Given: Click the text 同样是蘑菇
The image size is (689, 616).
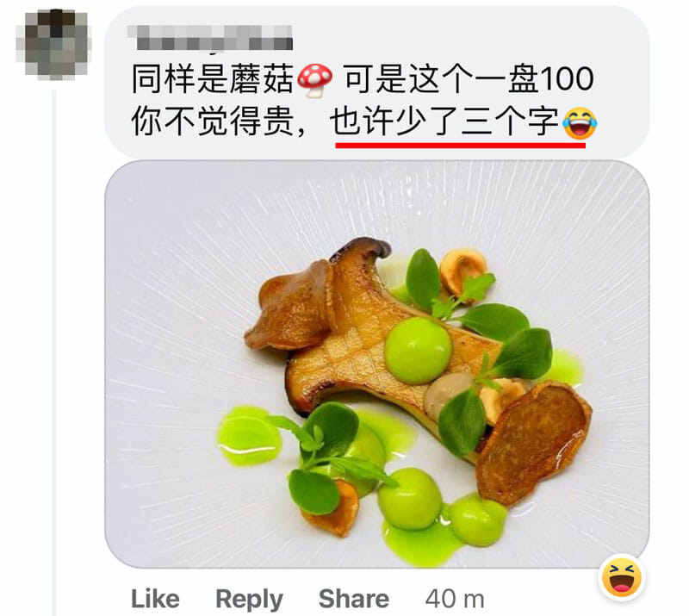Looking at the screenshot, I should 213,79.
